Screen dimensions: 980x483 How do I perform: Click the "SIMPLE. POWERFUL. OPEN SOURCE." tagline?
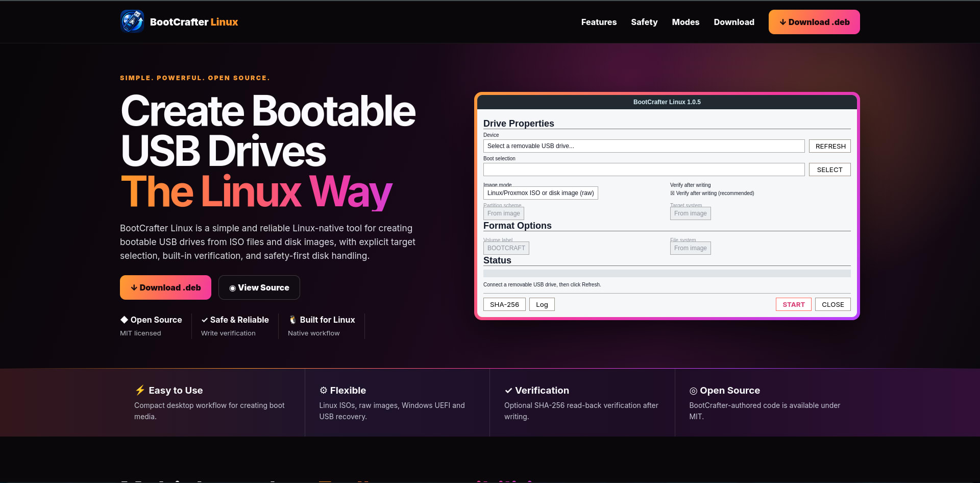195,78
